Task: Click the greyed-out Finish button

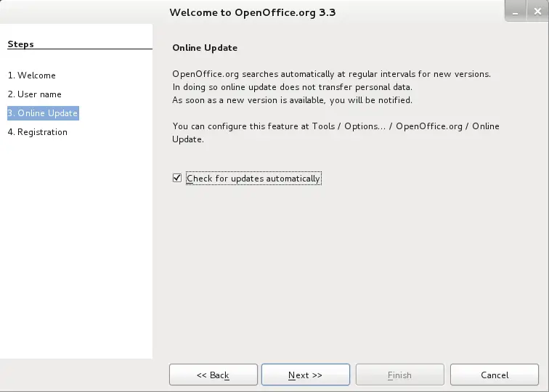Action: pyautogui.click(x=400, y=375)
